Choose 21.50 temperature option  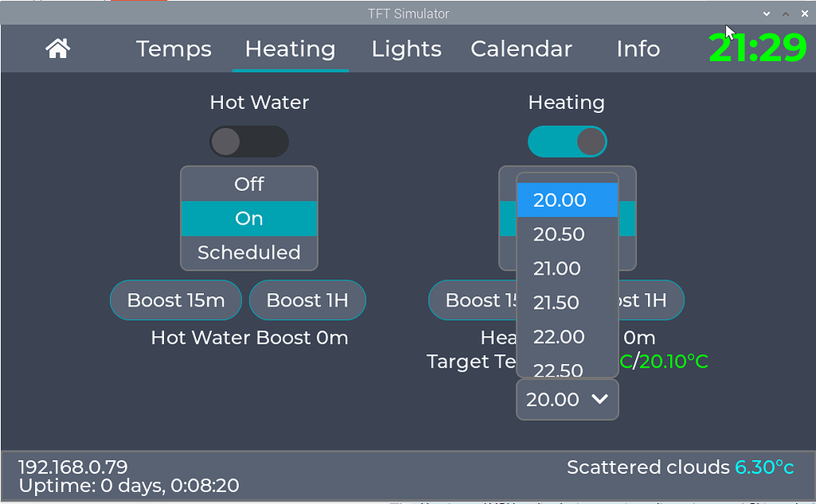click(x=567, y=303)
